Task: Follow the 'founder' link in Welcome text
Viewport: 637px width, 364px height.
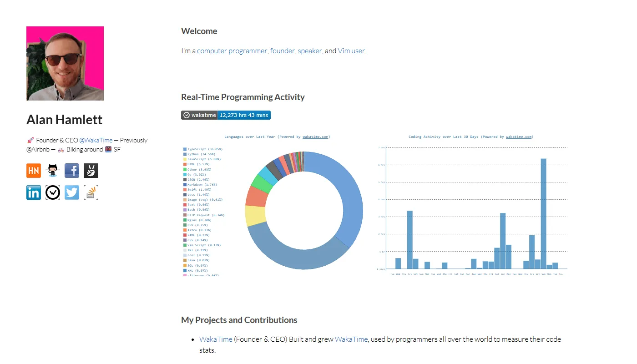Action: tap(283, 51)
